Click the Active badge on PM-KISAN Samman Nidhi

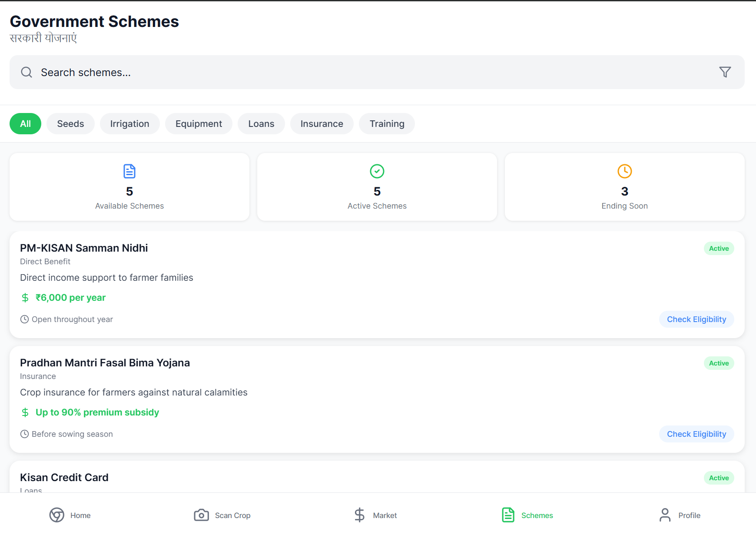click(x=719, y=249)
